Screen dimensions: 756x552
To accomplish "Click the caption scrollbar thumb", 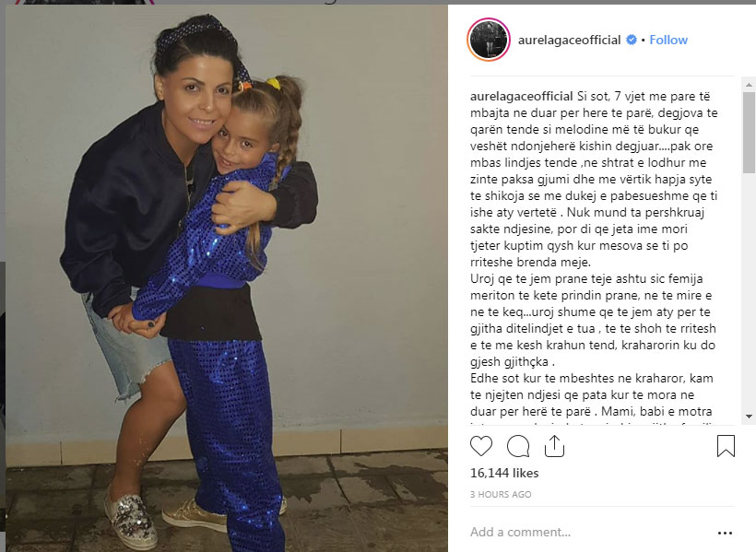I will [749, 133].
